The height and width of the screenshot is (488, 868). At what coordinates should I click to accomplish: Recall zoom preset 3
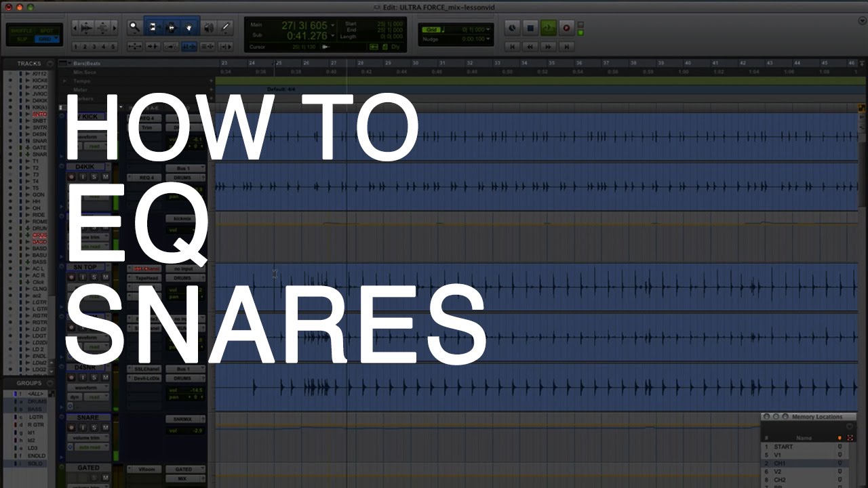(94, 47)
